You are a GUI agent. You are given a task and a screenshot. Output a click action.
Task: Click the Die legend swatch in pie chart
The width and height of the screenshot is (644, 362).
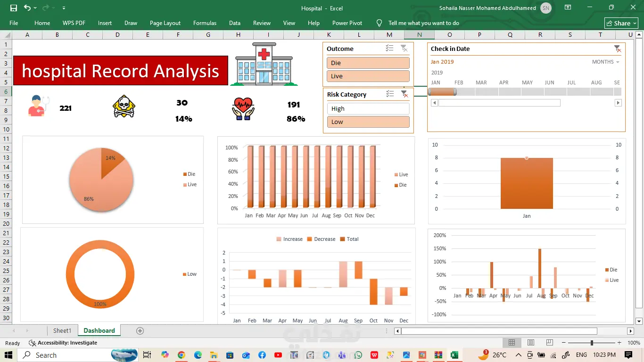[x=185, y=174]
